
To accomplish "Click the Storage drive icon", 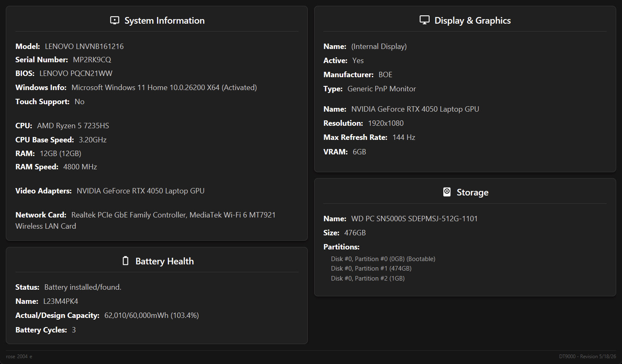I will pos(447,192).
